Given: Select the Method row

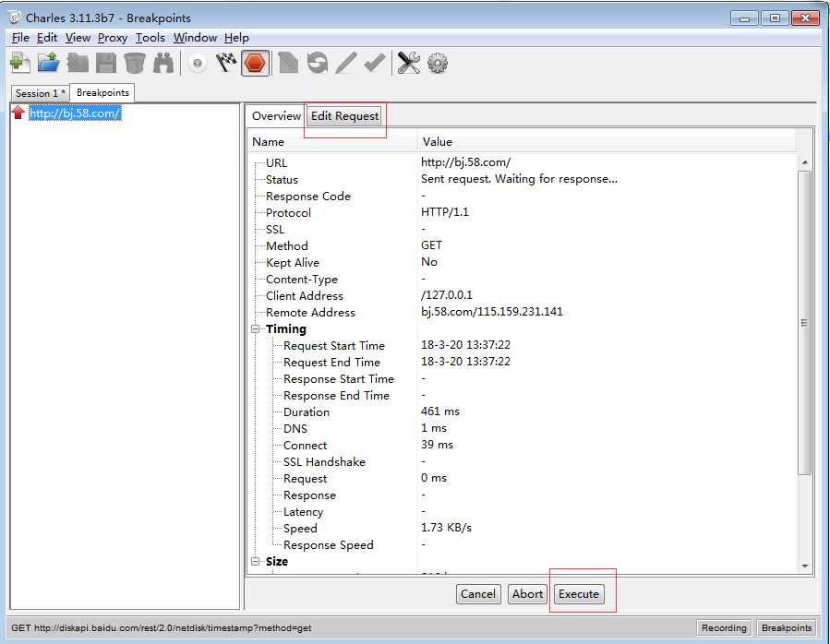Looking at the screenshot, I should point(523,245).
